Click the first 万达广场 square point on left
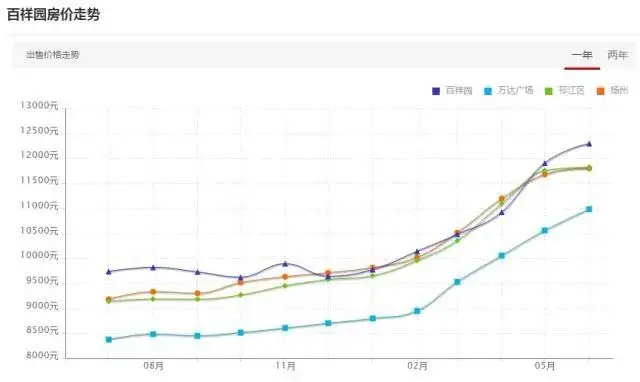 click(x=109, y=340)
